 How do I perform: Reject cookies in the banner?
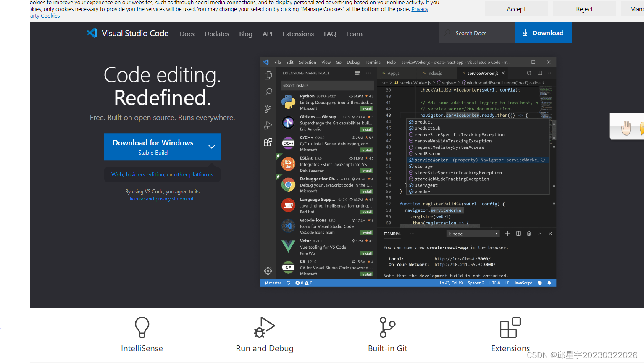pyautogui.click(x=584, y=9)
